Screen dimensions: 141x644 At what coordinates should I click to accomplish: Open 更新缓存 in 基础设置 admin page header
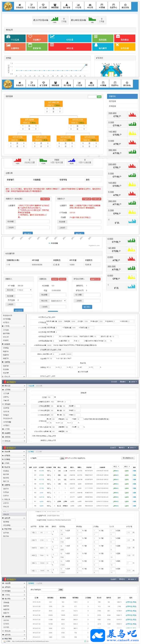click(123, 382)
